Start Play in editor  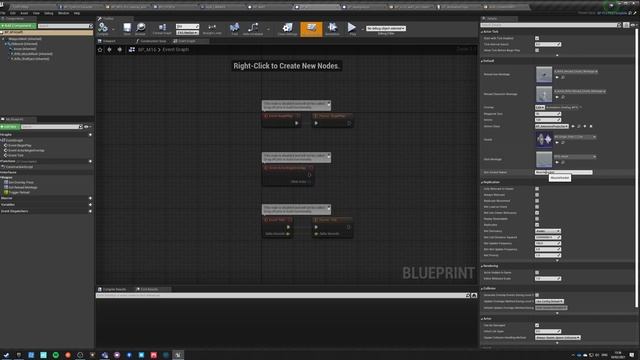[x=352, y=28]
